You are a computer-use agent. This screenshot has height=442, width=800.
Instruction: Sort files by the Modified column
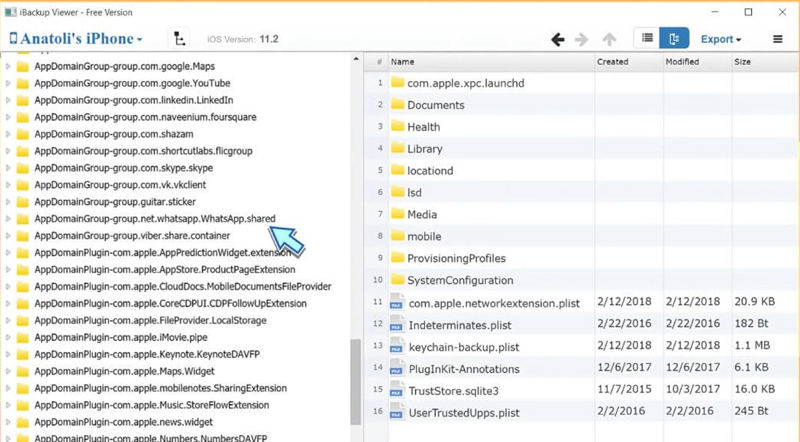[x=697, y=62]
